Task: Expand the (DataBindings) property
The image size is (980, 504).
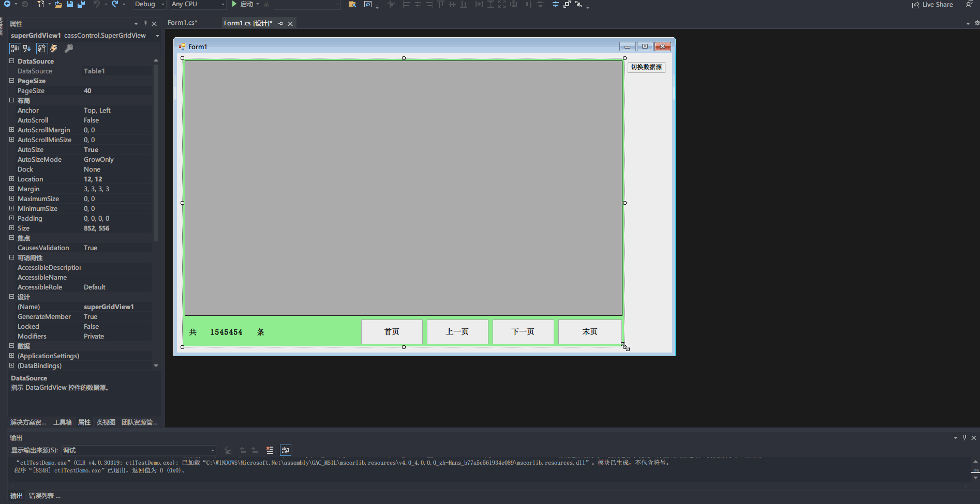Action: pos(11,365)
